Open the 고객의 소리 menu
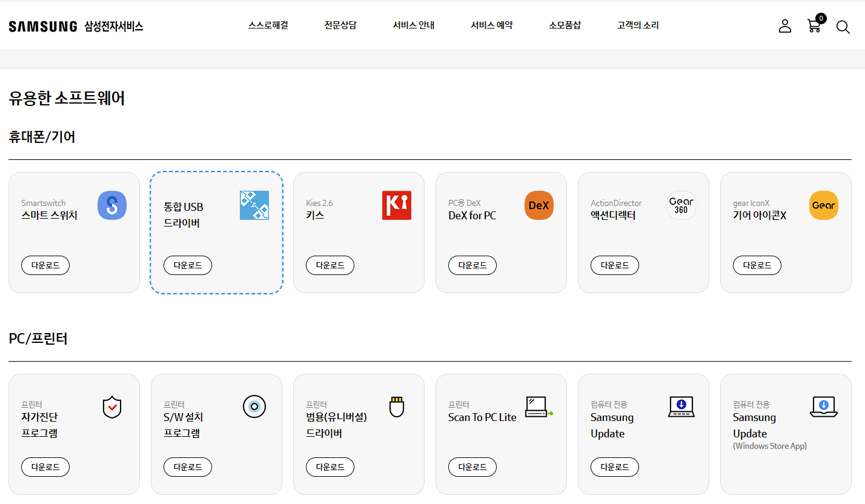This screenshot has height=504, width=865. tap(638, 25)
